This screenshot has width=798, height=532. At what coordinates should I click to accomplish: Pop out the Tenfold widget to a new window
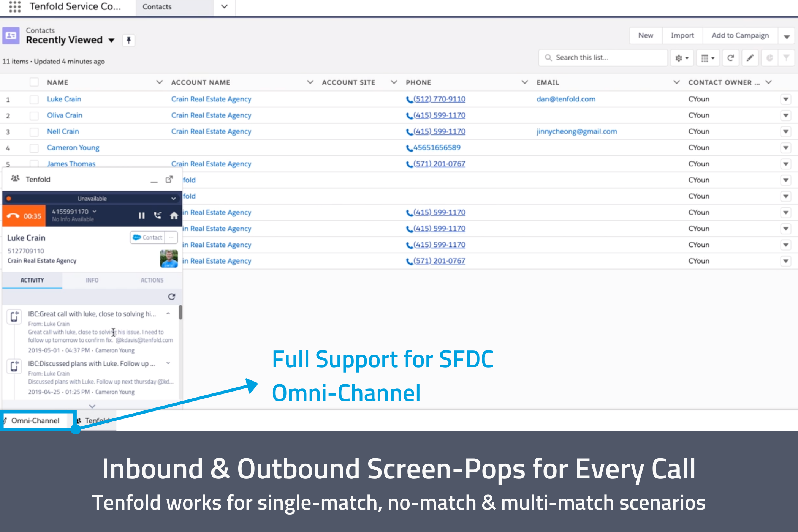(x=169, y=179)
